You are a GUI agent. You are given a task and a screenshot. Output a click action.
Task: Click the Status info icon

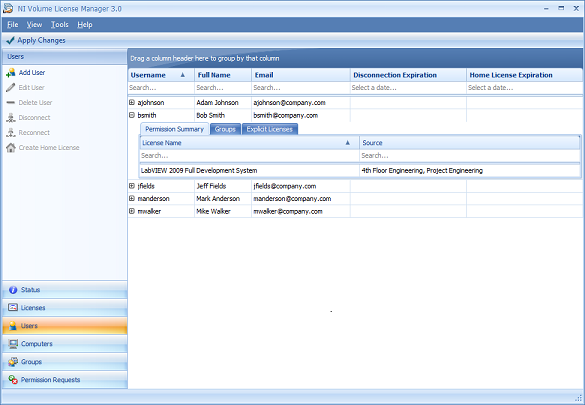(x=13, y=290)
